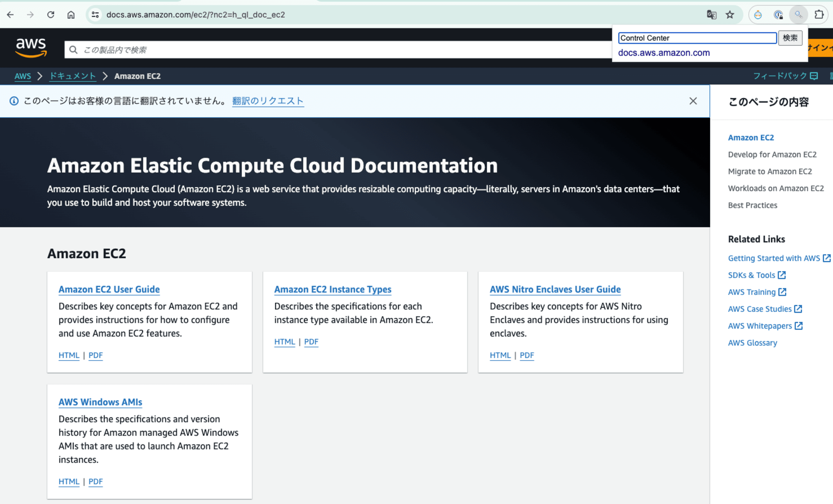833x504 pixels.
Task: Open HTML version of EC2 User Guide
Action: [x=69, y=355]
